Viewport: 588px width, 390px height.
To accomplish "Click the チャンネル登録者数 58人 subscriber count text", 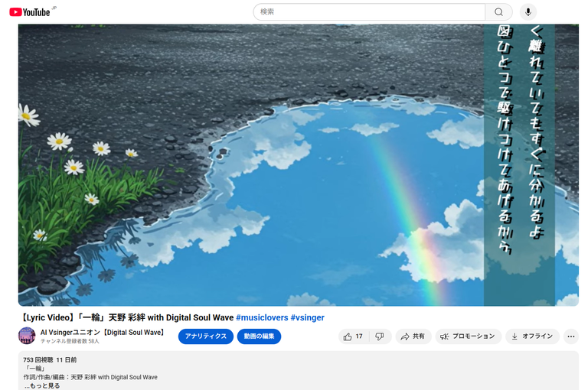I will [x=70, y=341].
